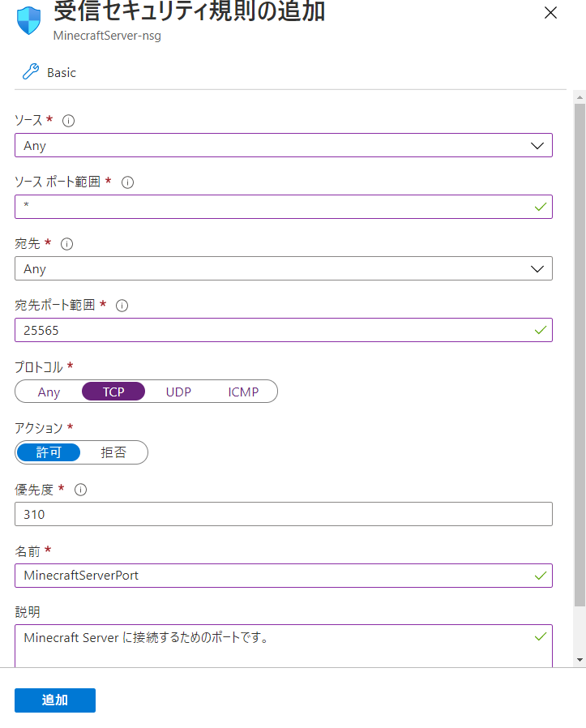Viewport: 586px width, 728px height.
Task: Click the 追加 button
Action: coord(54,700)
